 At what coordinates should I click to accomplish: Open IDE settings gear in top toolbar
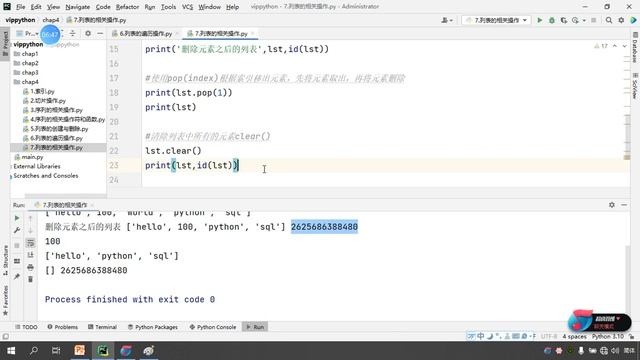[621, 20]
